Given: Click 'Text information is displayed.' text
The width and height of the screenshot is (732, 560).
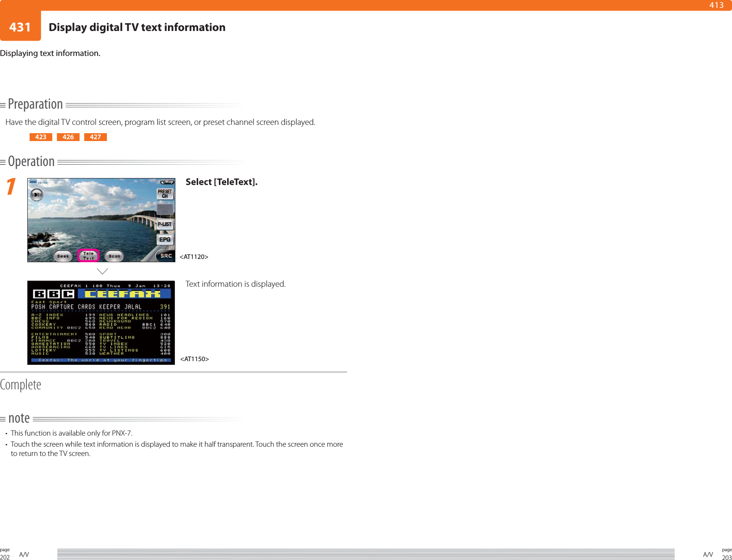Looking at the screenshot, I should click(236, 284).
